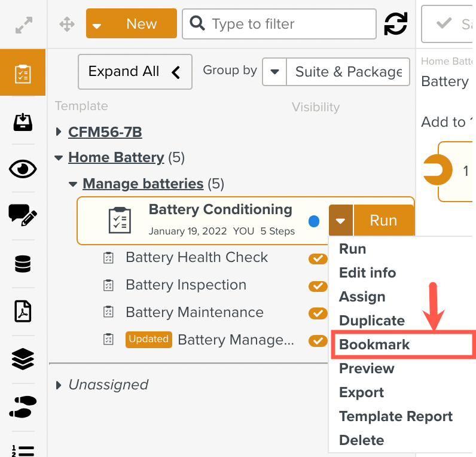Expand the Unassigned section

(x=59, y=385)
